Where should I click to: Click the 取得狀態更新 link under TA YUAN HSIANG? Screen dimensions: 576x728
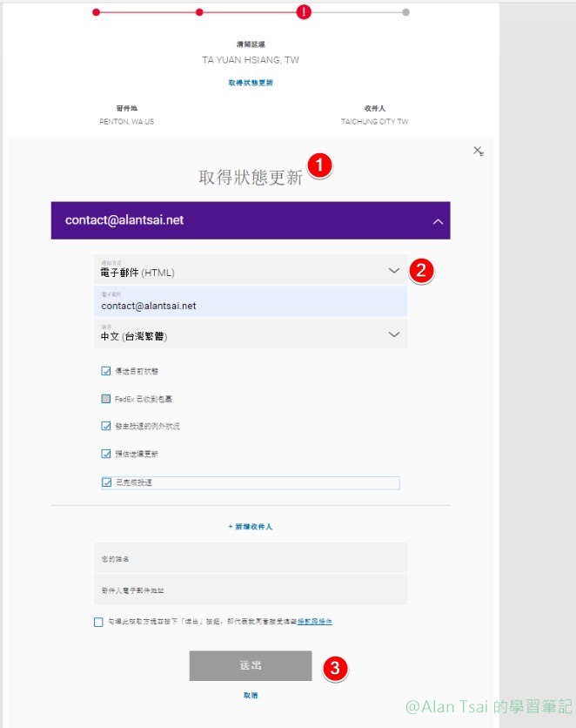click(x=251, y=83)
